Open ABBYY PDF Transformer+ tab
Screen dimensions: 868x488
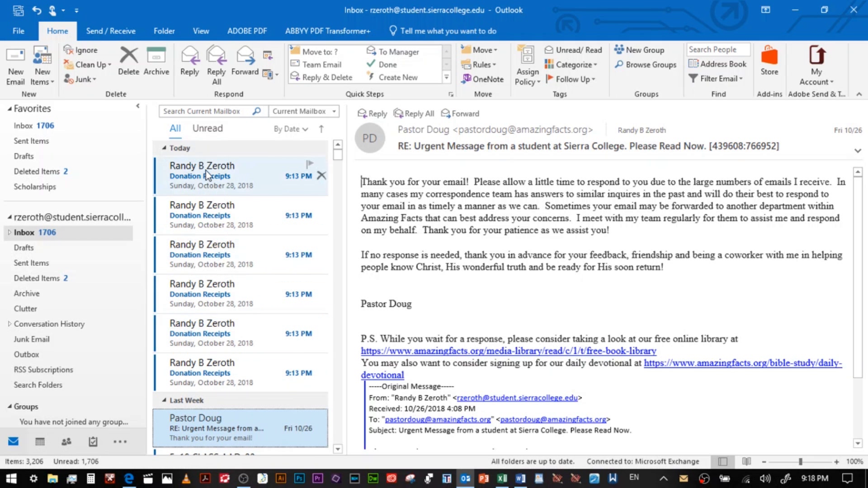[328, 31]
